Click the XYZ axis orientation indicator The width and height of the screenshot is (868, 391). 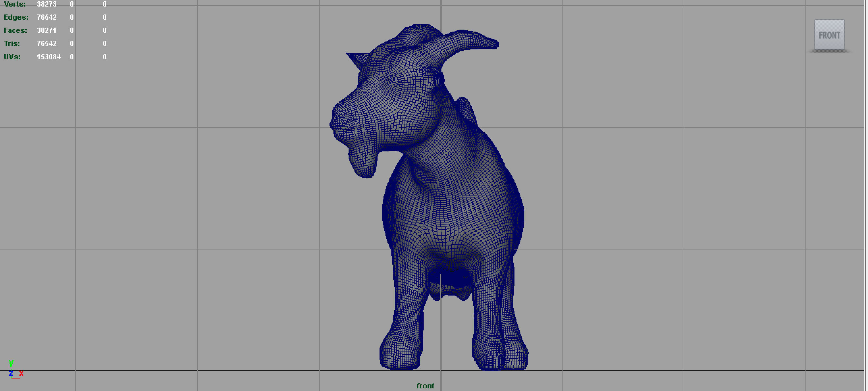pyautogui.click(x=15, y=370)
